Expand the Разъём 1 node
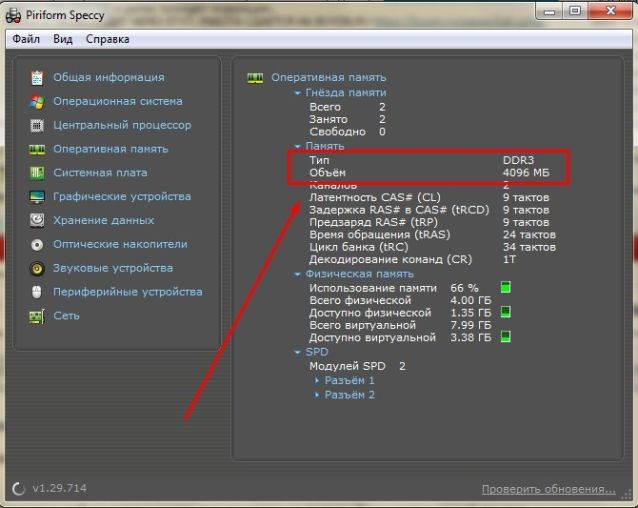Screen dimensions: 638x508 [317, 381]
